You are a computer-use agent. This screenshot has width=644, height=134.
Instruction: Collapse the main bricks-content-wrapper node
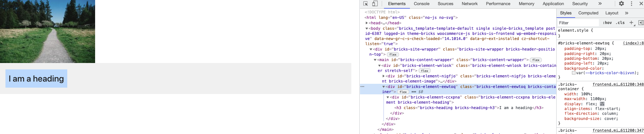coord(375,60)
